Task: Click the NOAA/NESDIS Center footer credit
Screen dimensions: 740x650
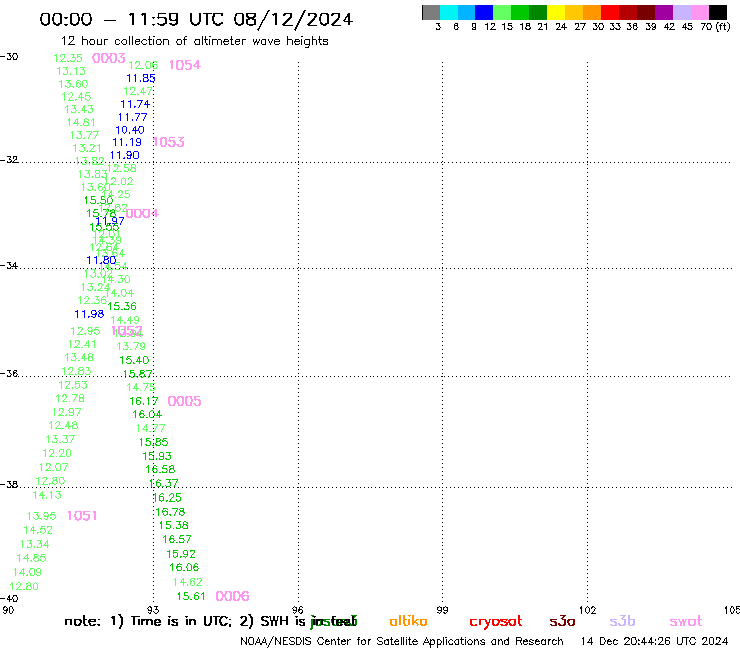Action: click(402, 642)
